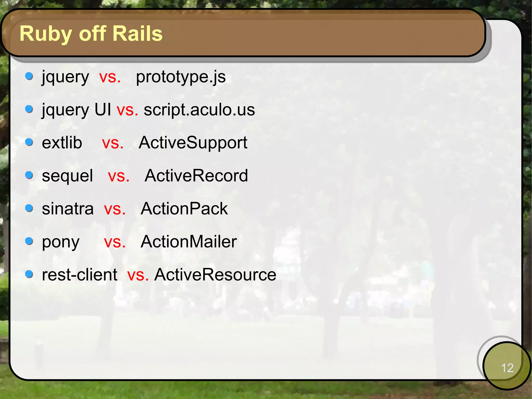This screenshot has width=532, height=399.
Task: Click the blue bullet beside sequel
Action: point(29,175)
